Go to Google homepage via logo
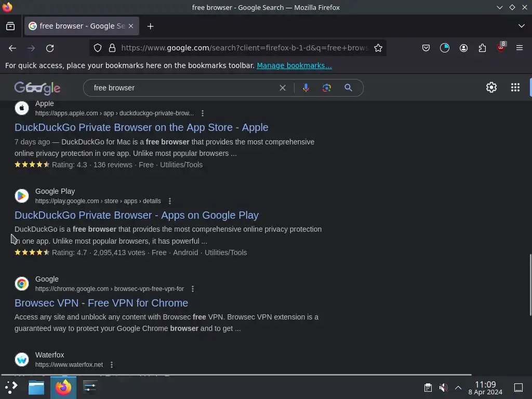Image resolution: width=532 pixels, height=399 pixels. click(37, 88)
